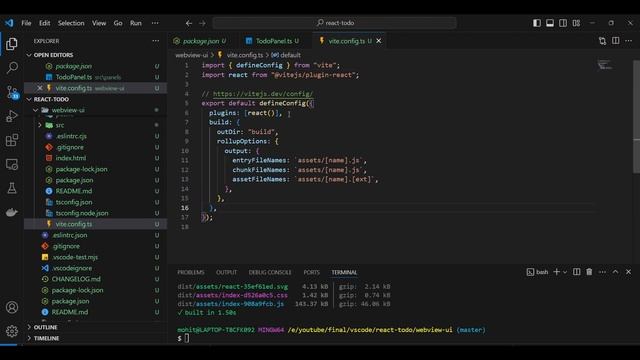
Task: Open the File menu
Action: (26, 23)
